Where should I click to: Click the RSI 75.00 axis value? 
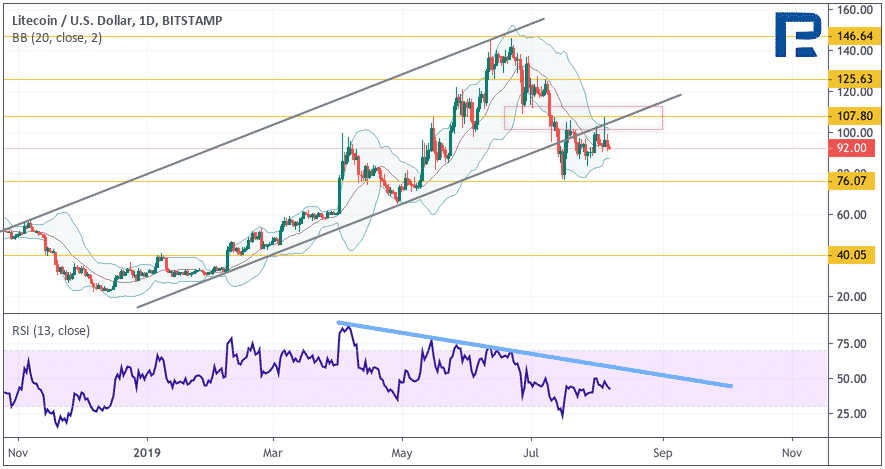[852, 344]
